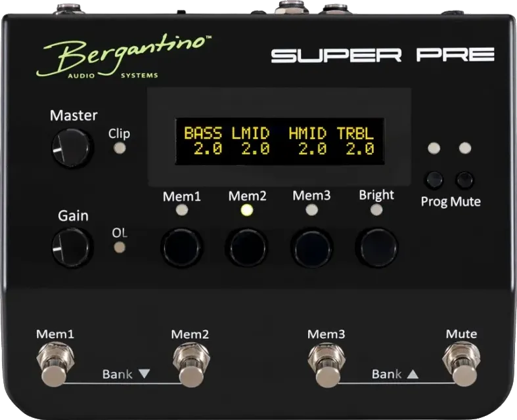Click the OL overload indicator LED
The height and width of the screenshot is (420, 517).
(120, 247)
